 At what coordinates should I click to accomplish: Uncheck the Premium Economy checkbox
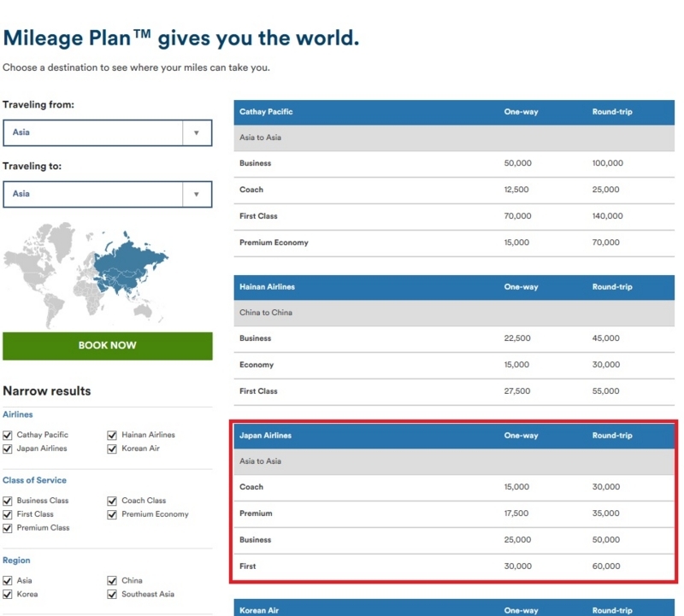click(112, 514)
